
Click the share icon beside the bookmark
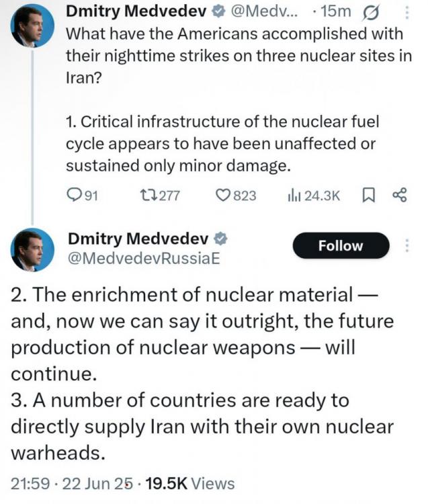[x=399, y=195]
